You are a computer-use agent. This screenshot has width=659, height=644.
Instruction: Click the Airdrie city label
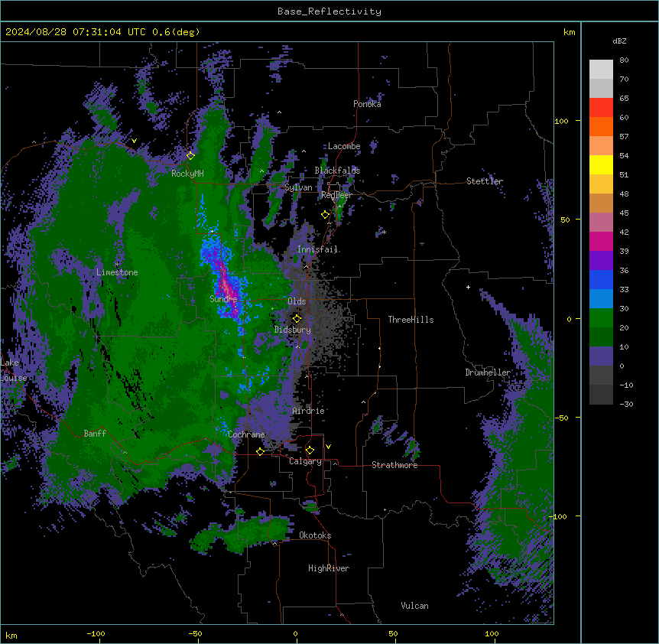pos(309,411)
